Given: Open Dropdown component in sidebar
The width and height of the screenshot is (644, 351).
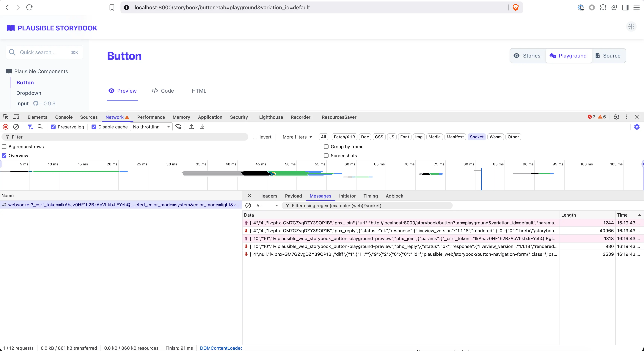Looking at the screenshot, I should (29, 93).
